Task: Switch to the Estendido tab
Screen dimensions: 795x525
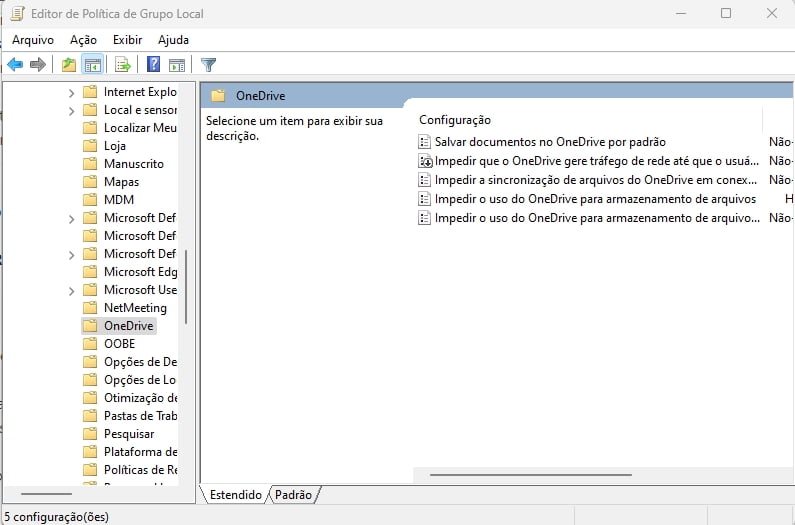Action: (x=236, y=495)
